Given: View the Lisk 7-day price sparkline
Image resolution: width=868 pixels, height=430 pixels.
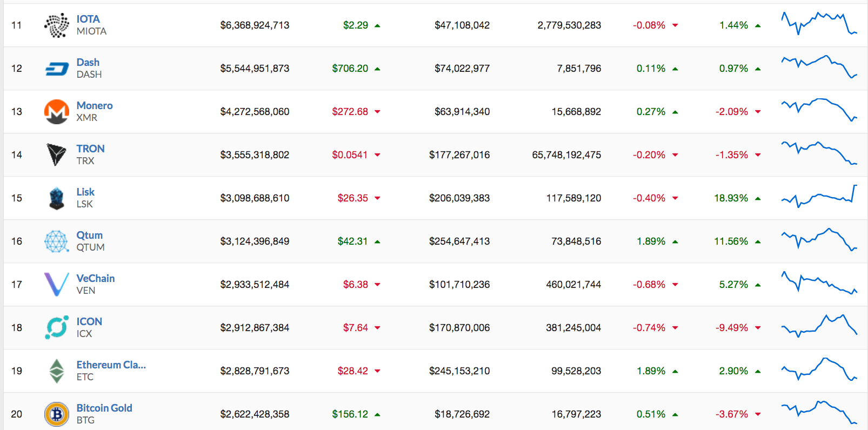Looking at the screenshot, I should coord(819,197).
